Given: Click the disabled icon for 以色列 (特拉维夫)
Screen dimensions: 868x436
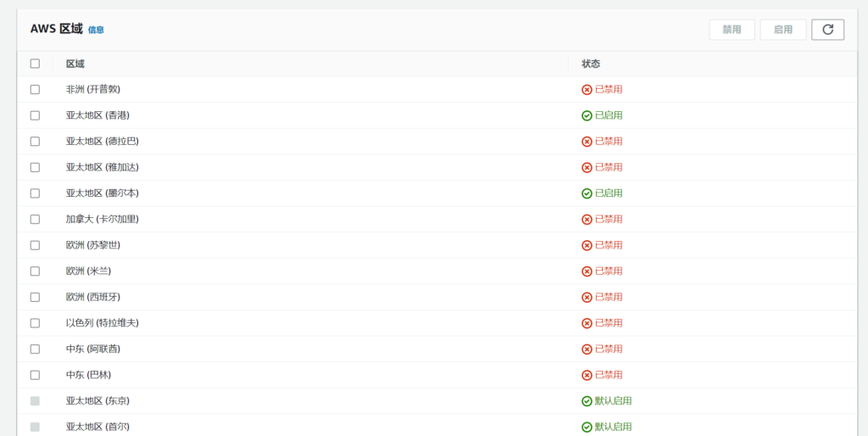Looking at the screenshot, I should 587,323.
